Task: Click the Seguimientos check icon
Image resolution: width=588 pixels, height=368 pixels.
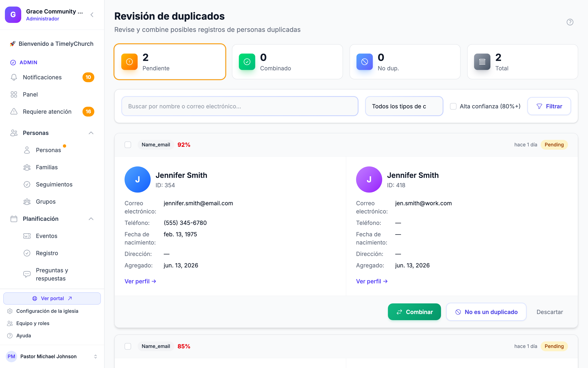Action: [x=27, y=184]
